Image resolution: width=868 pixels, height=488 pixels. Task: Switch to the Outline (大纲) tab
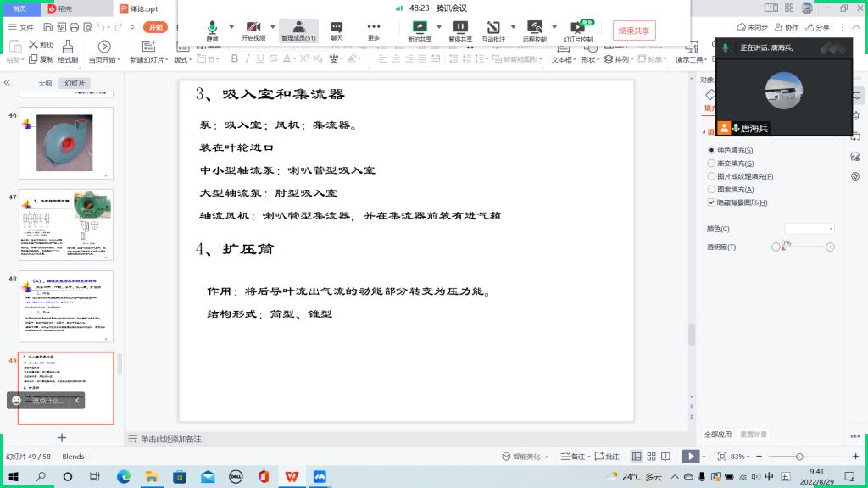(45, 84)
